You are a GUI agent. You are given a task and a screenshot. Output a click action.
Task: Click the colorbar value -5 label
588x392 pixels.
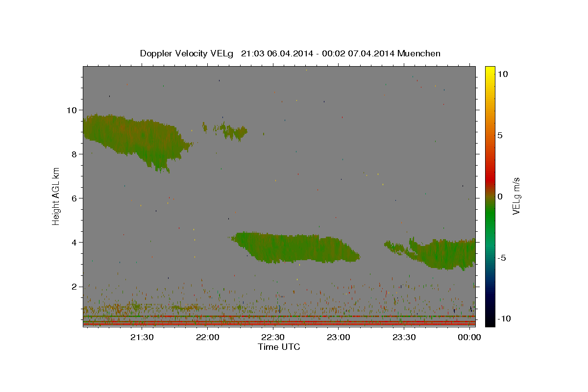click(x=502, y=258)
